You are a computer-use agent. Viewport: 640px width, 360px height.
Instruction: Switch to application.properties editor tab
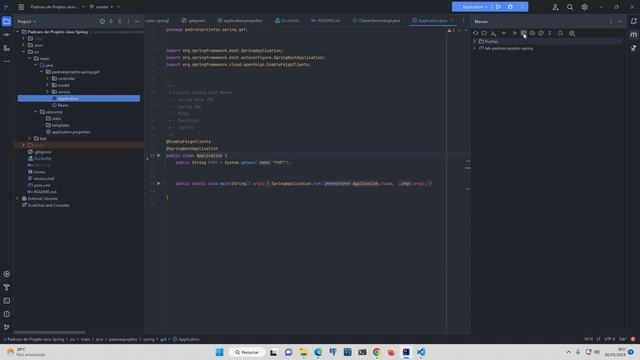pyautogui.click(x=240, y=20)
